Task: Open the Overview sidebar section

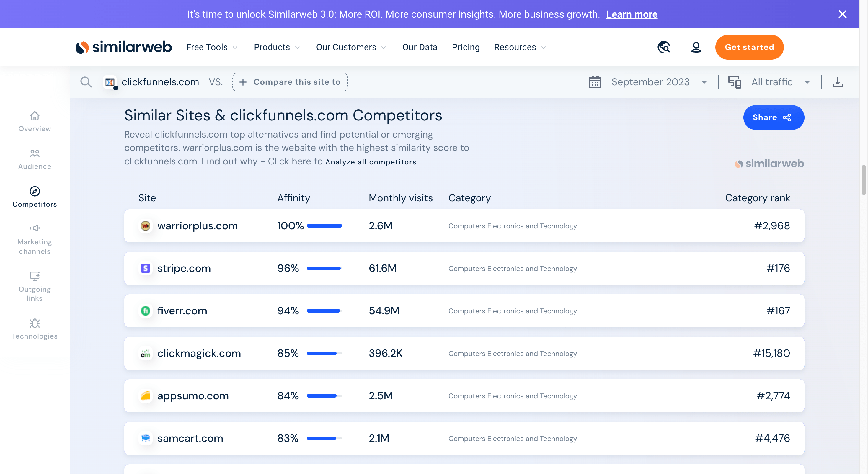Action: click(x=35, y=122)
